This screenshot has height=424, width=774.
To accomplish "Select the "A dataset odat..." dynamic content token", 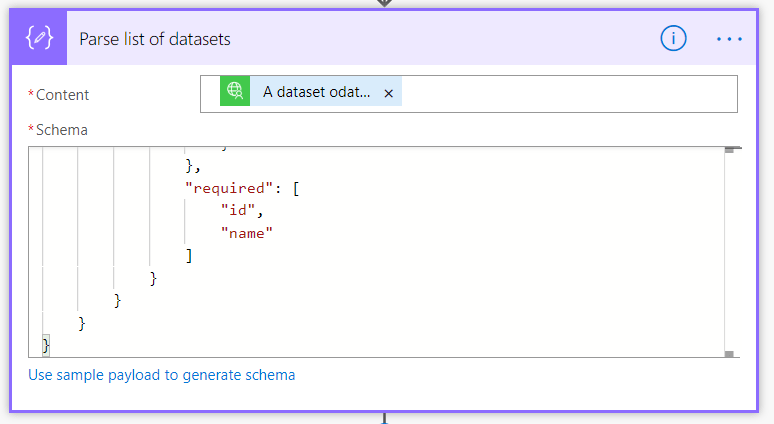I will [x=316, y=93].
